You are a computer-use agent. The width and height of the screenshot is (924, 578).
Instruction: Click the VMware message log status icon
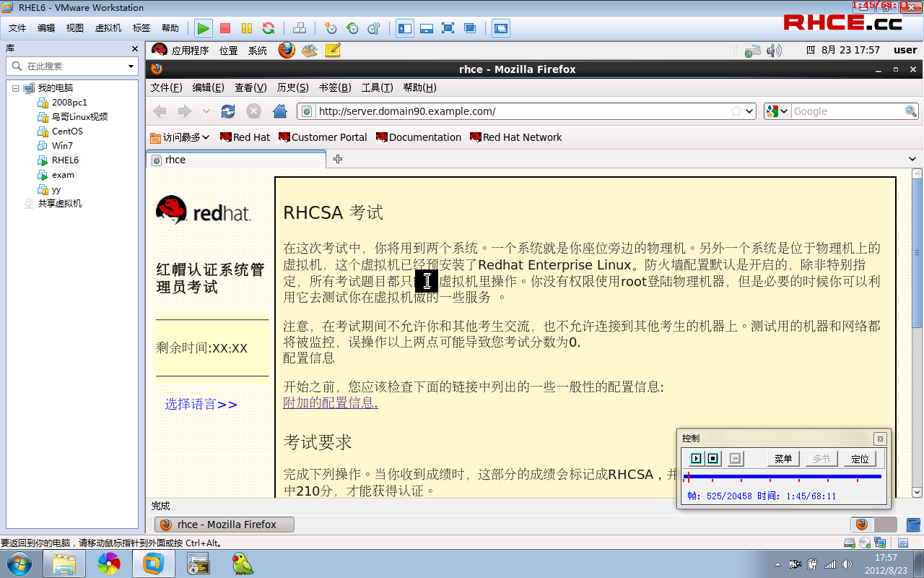[902, 543]
